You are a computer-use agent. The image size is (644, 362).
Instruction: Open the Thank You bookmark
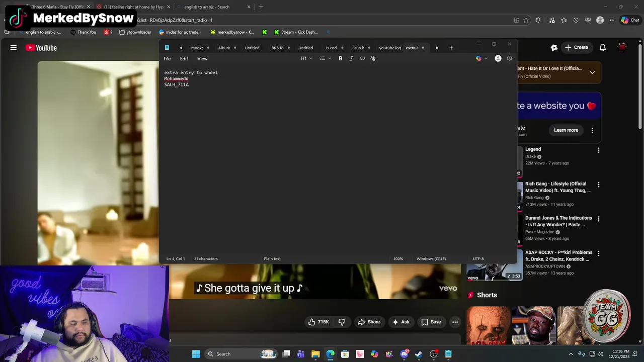84,32
